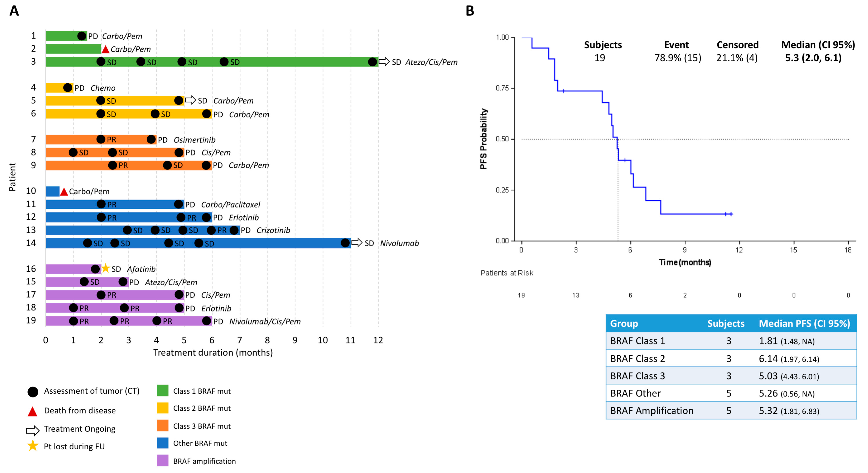Click the legend star for Pt lost during FU
Screen dimensions: 868x473
click(x=33, y=446)
